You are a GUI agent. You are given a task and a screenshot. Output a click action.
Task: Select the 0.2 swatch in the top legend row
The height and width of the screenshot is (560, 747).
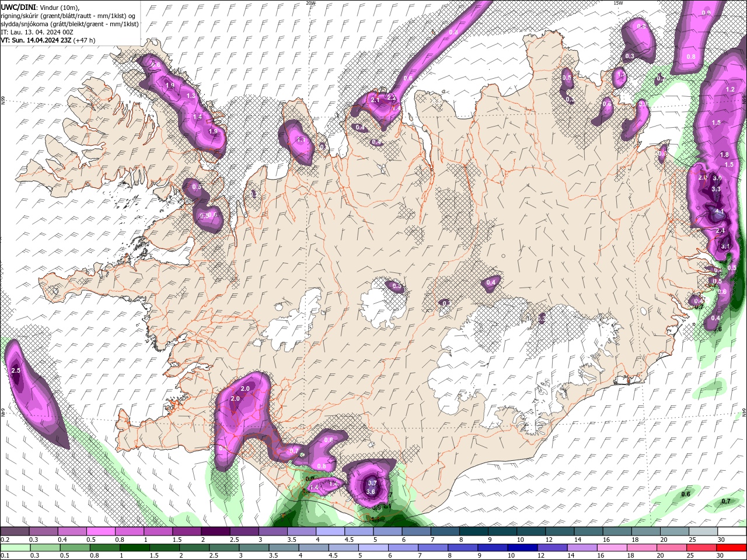point(15,531)
